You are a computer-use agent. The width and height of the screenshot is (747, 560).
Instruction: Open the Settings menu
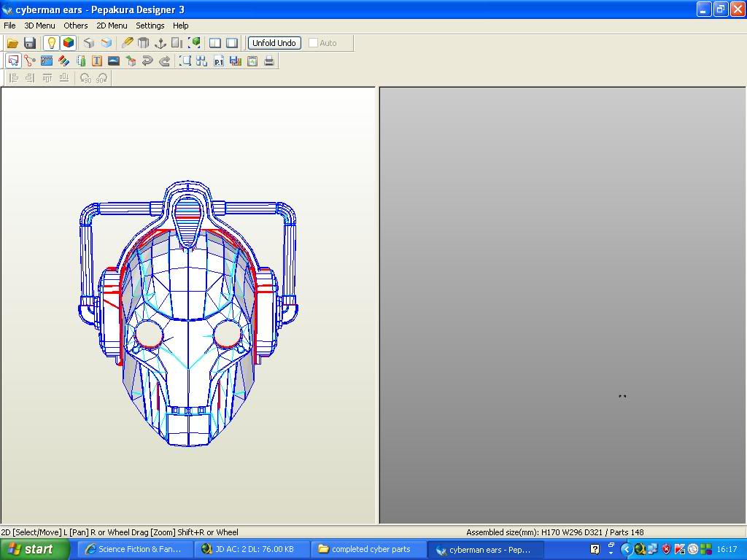150,26
